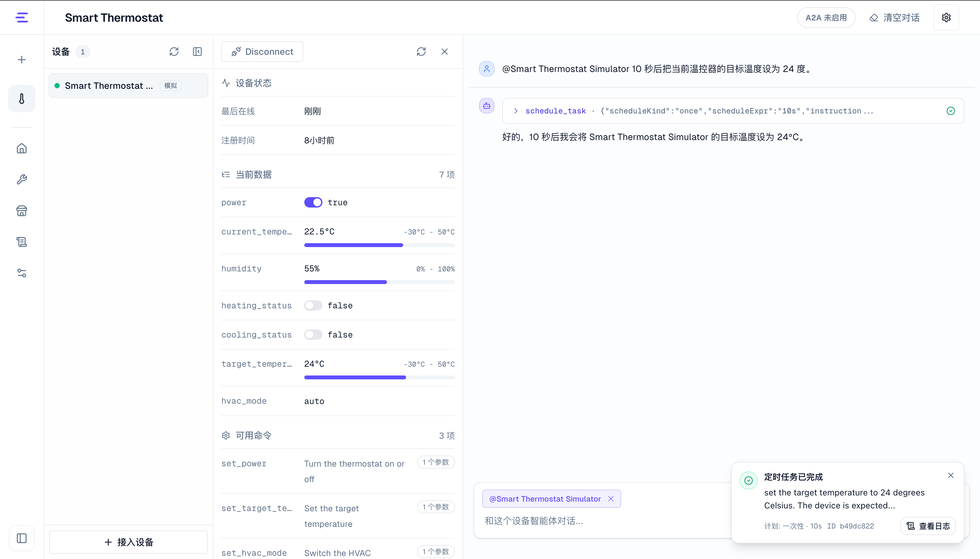
Task: Collapse the 设备 panel
Action: coord(197,52)
